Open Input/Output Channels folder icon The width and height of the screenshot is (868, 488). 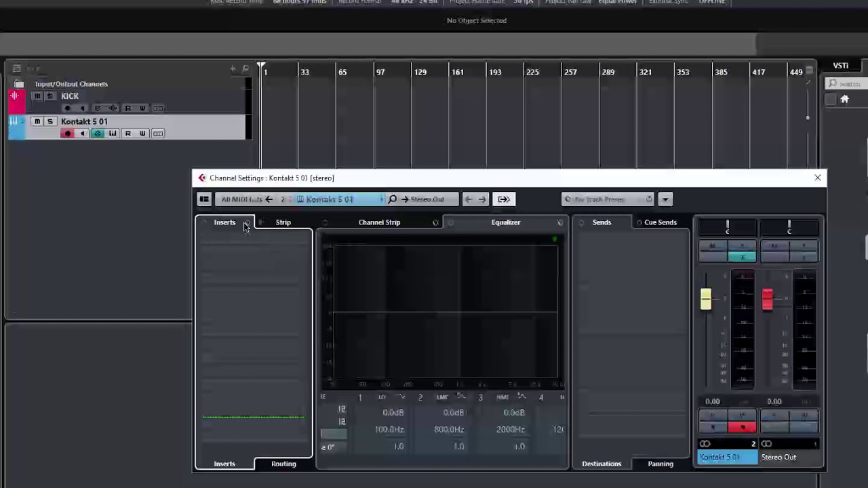[x=19, y=84]
